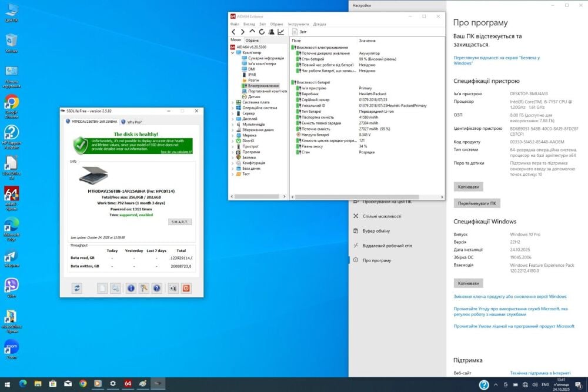Click the SSDLife red power exit button

(x=186, y=288)
